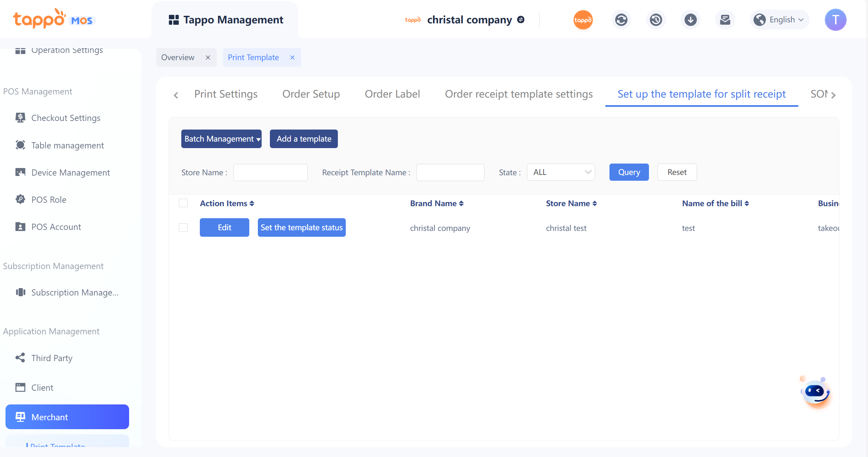Click the download arrow icon
This screenshot has height=457, width=868.
(690, 20)
